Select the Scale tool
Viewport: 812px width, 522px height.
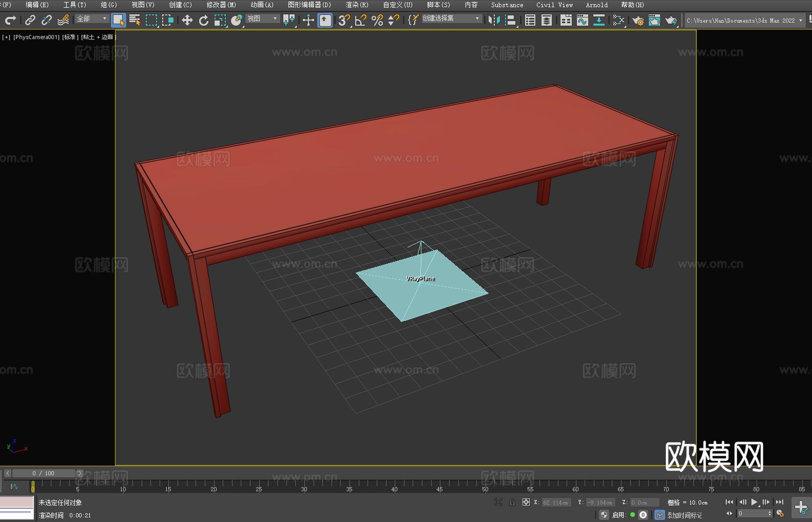coord(220,20)
